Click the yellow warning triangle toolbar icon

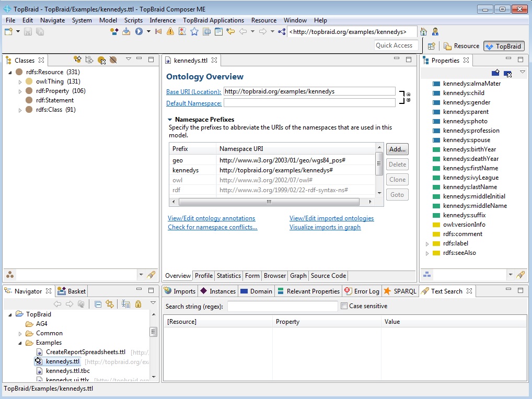[x=170, y=32]
